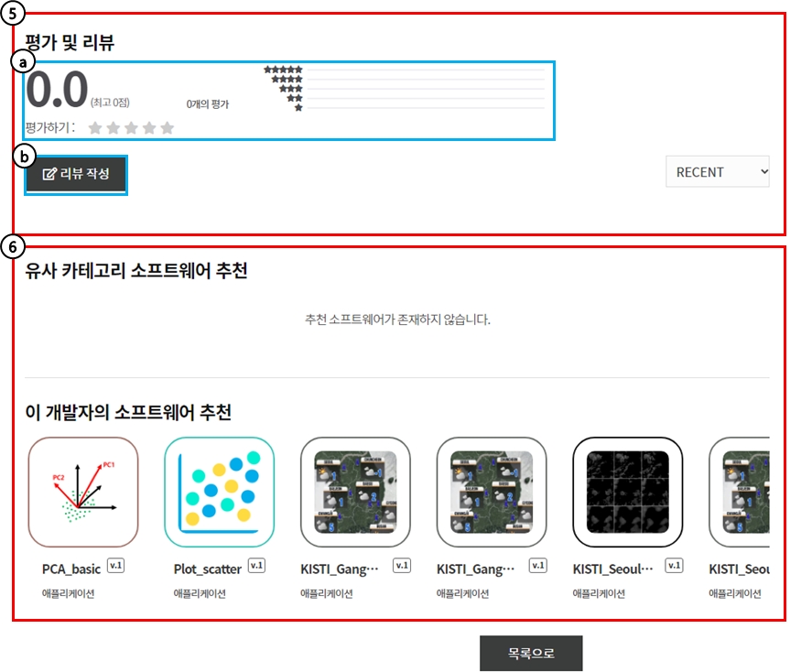
Task: Click the Plot_scatter title link
Action: click(x=208, y=569)
